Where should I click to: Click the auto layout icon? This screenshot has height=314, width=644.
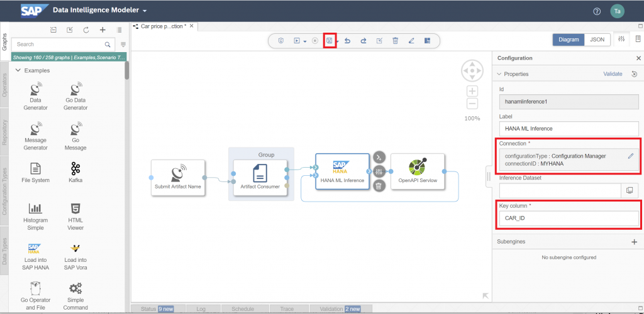[427, 41]
